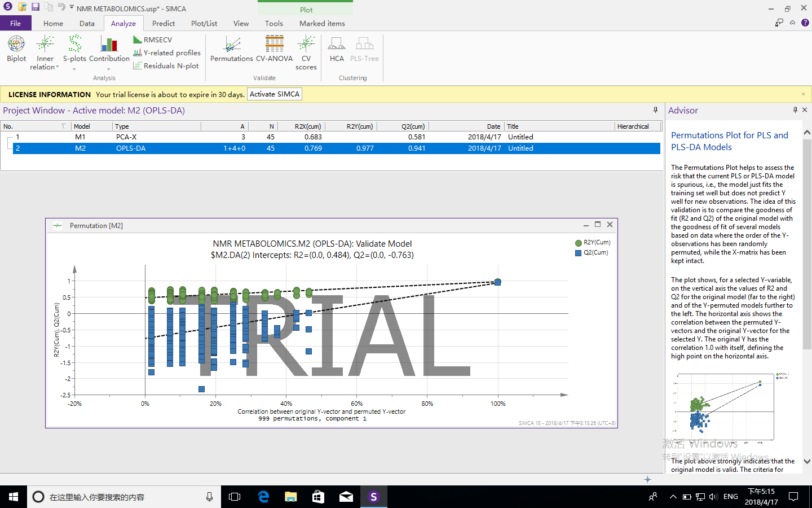Pin the Advisor panel
This screenshot has height=508, width=812.
795,110
